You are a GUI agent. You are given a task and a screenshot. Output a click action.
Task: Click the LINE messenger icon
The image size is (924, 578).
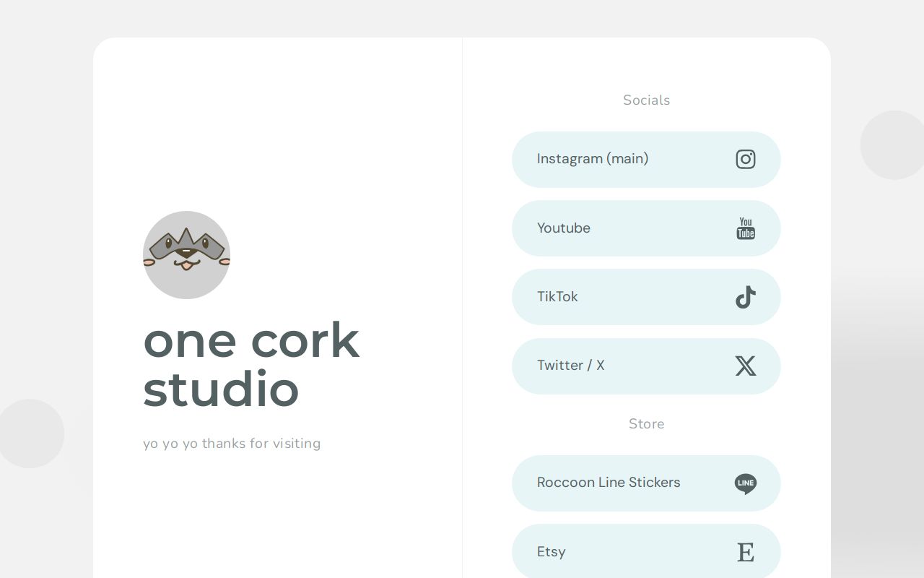pyautogui.click(x=746, y=483)
